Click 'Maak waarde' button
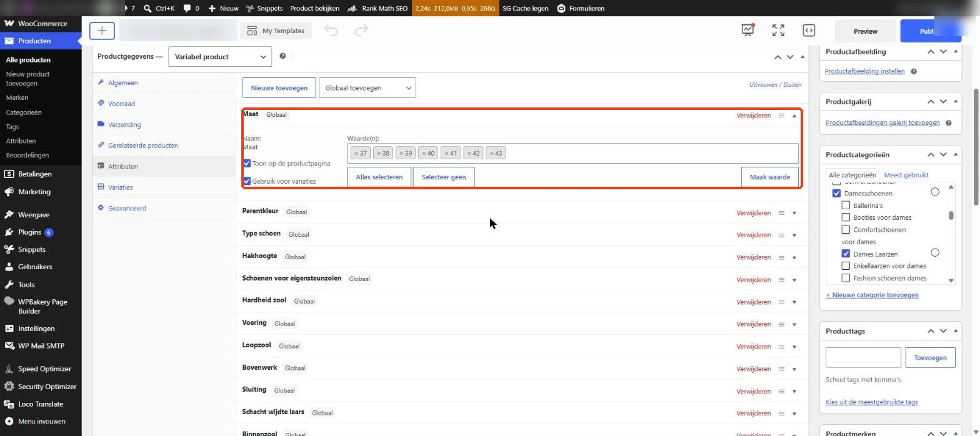The width and height of the screenshot is (980, 436). (770, 177)
